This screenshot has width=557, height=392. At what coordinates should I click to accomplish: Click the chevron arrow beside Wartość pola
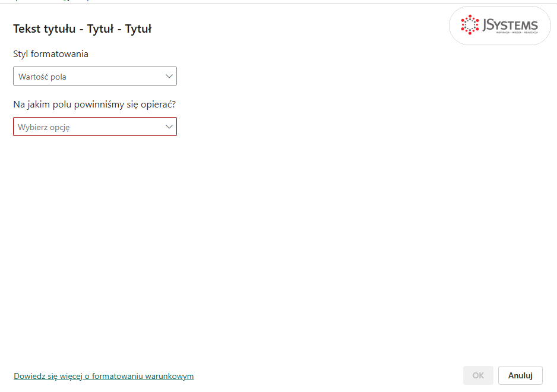click(169, 76)
